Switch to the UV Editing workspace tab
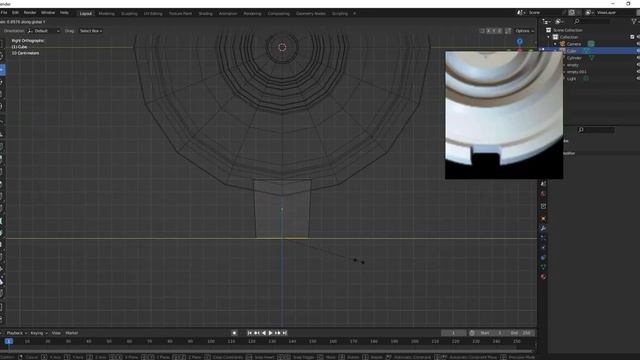 (x=153, y=13)
